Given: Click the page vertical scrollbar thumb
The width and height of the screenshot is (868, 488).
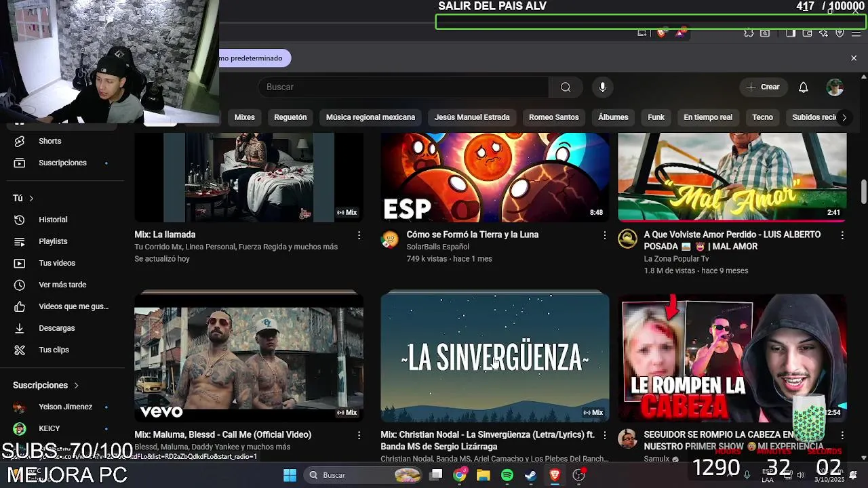Looking at the screenshot, I should (x=864, y=191).
